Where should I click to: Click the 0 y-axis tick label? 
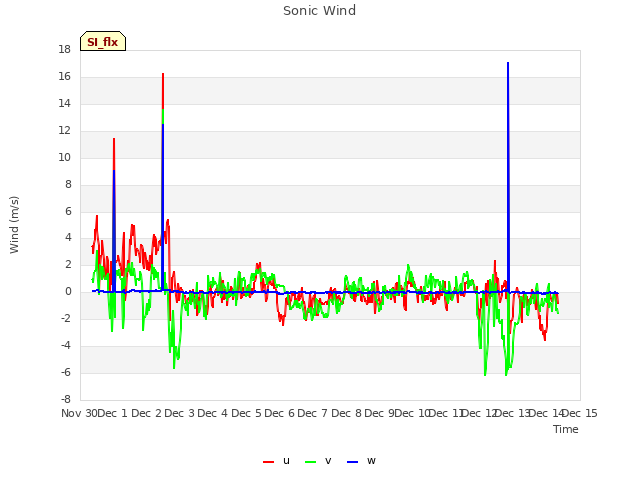coord(68,292)
